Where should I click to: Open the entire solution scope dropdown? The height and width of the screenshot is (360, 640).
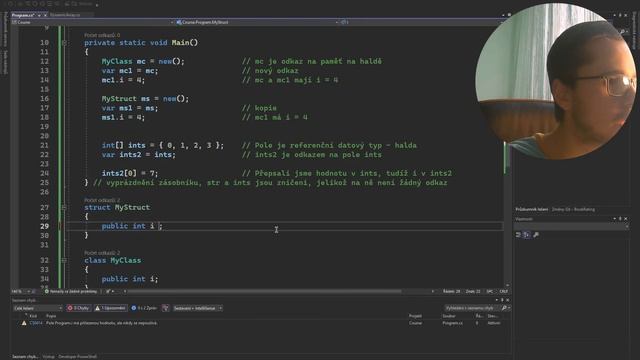tap(38, 308)
